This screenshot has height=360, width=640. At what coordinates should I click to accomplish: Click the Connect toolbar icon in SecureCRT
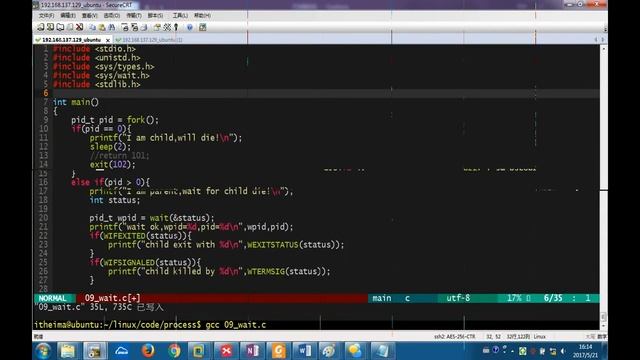(x=40, y=27)
